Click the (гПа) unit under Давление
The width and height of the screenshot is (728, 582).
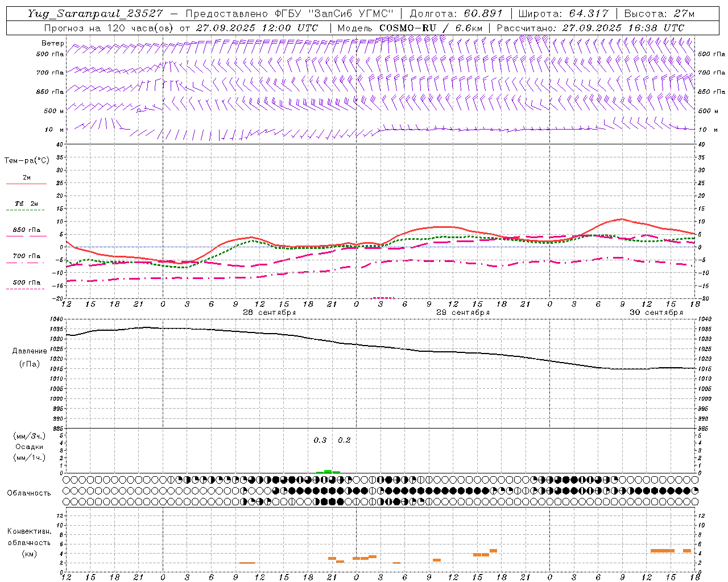tap(29, 364)
